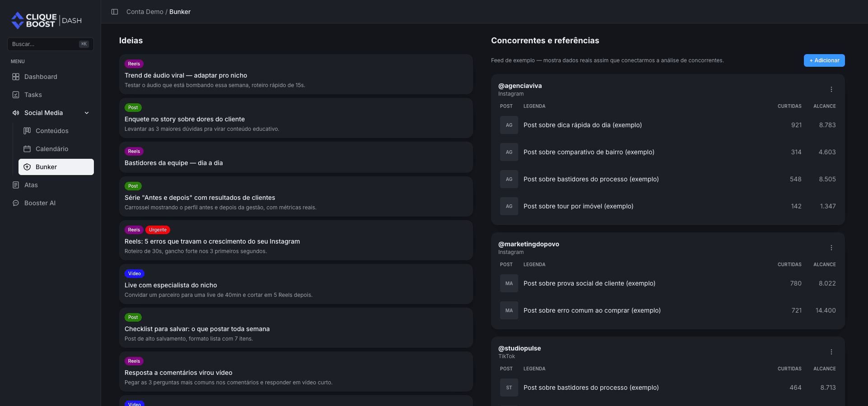Click the Calendário calendar icon
The image size is (868, 406).
point(27,149)
